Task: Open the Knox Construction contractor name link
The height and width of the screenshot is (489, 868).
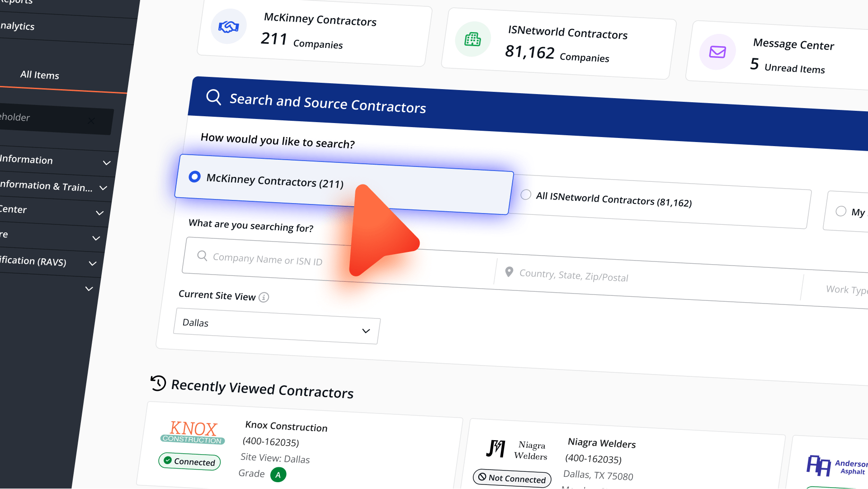Action: coord(286,426)
